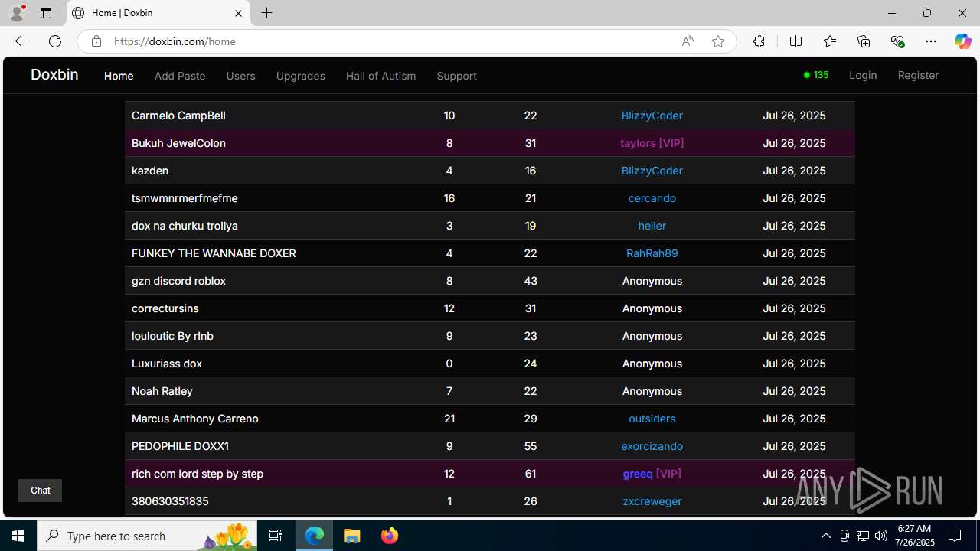This screenshot has width=980, height=551.
Task: Open the Extensions puzzle icon
Action: click(x=759, y=41)
